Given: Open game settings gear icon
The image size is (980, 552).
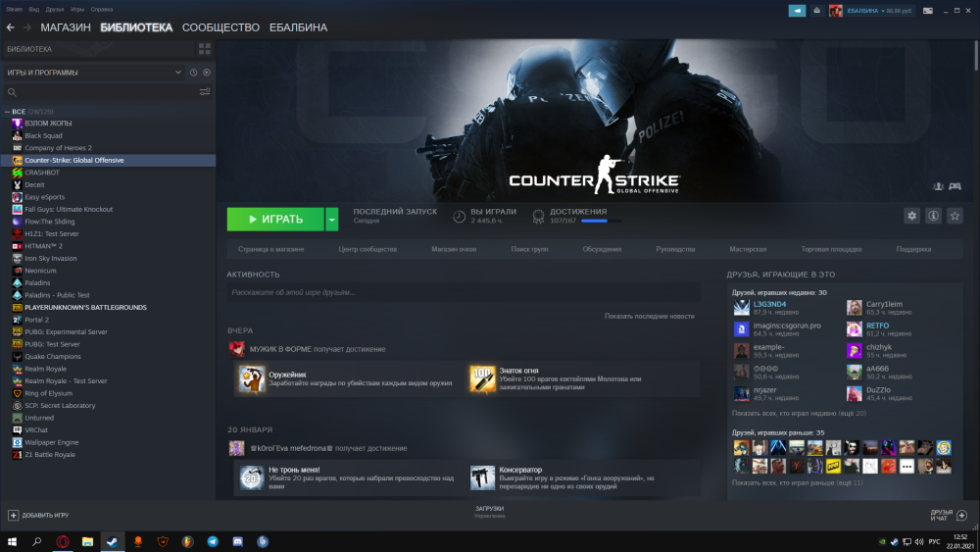Looking at the screenshot, I should [x=911, y=216].
